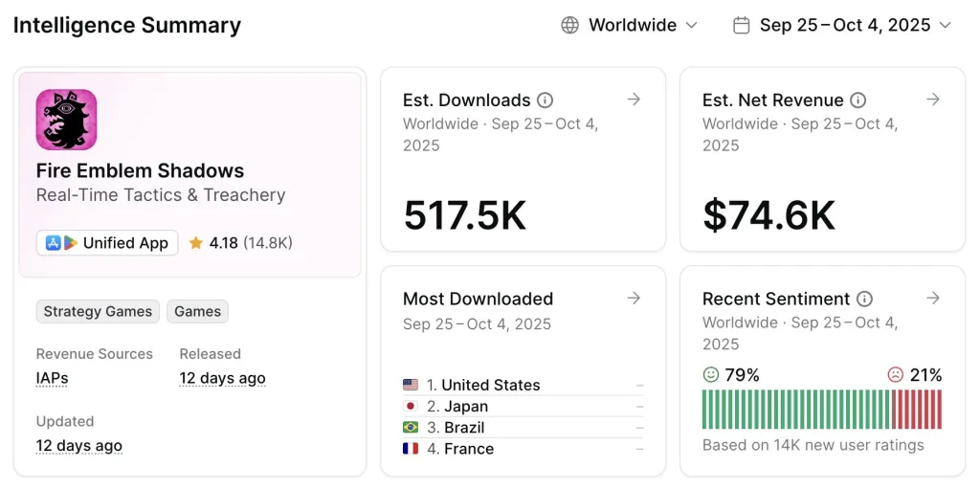
Task: Select the 2. Japan row
Action: click(x=523, y=406)
